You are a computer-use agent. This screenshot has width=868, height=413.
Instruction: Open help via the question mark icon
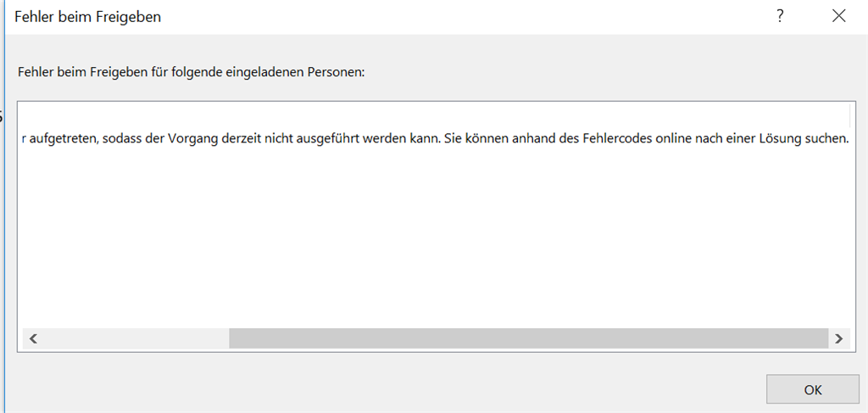click(780, 17)
